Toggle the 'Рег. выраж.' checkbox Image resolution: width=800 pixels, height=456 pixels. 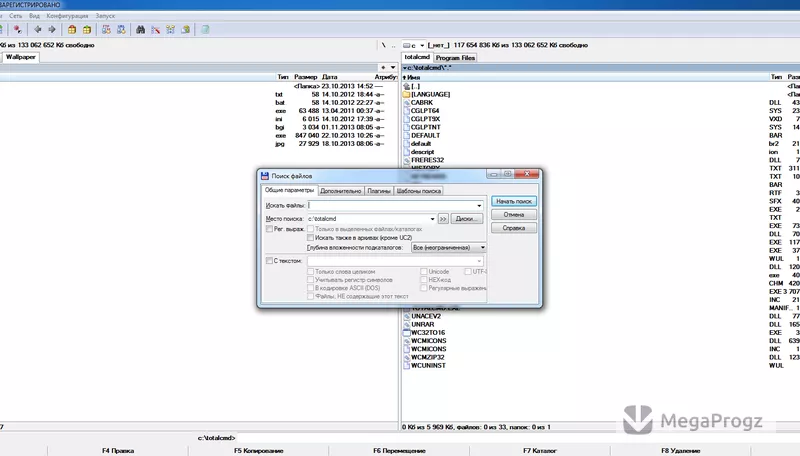coord(269,229)
